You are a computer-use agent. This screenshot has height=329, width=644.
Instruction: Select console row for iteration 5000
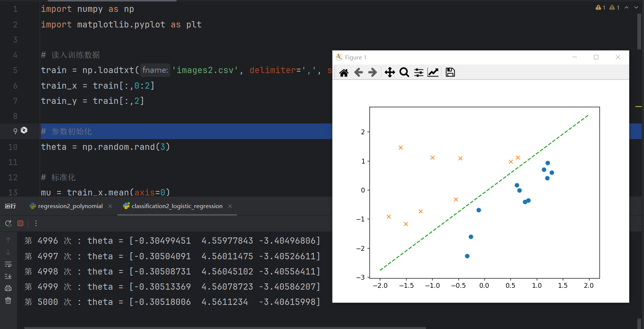coord(172,302)
